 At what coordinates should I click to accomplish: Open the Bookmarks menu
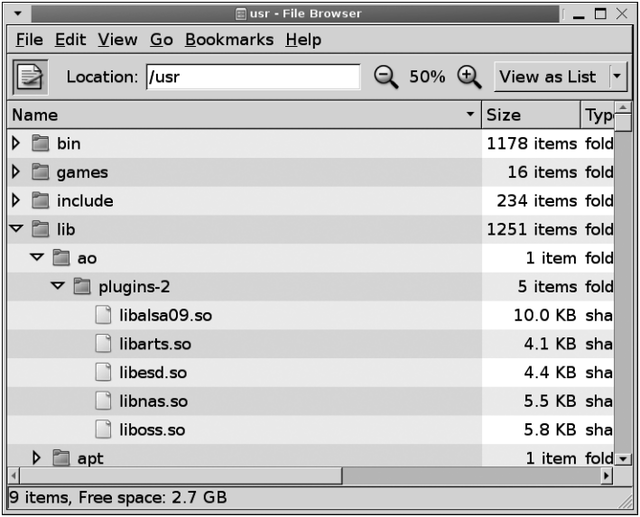coord(229,40)
